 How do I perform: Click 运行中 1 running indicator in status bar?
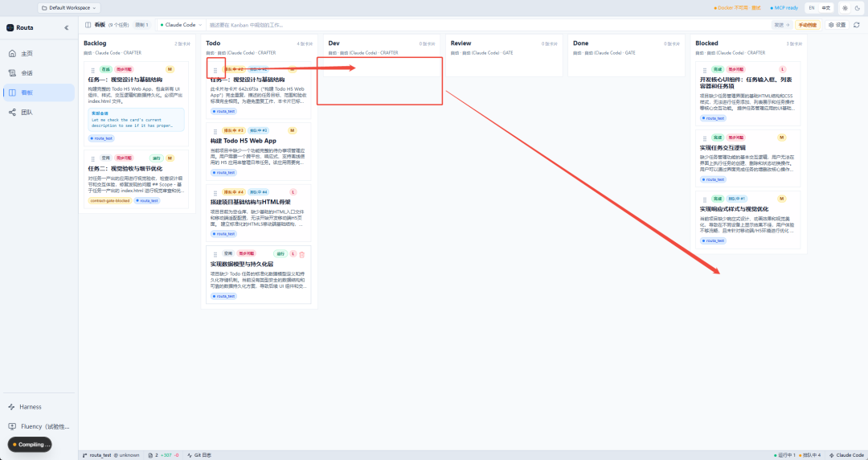[784, 455]
